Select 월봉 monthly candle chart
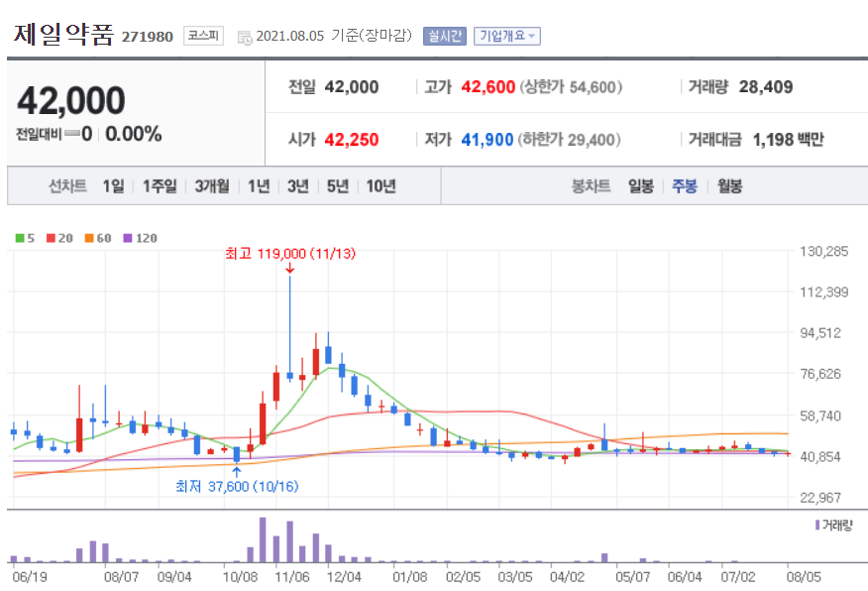Image resolution: width=868 pixels, height=591 pixels. click(729, 186)
